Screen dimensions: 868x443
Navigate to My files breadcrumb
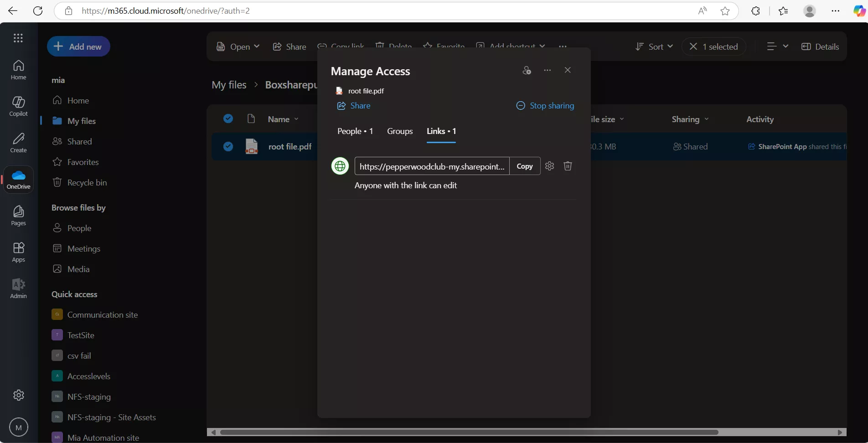tap(229, 85)
